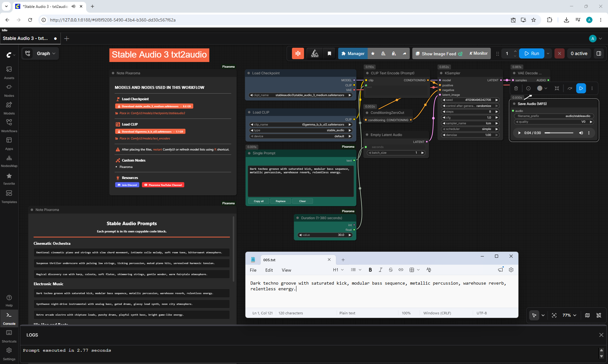Toggle the canvas minimap

587,315
